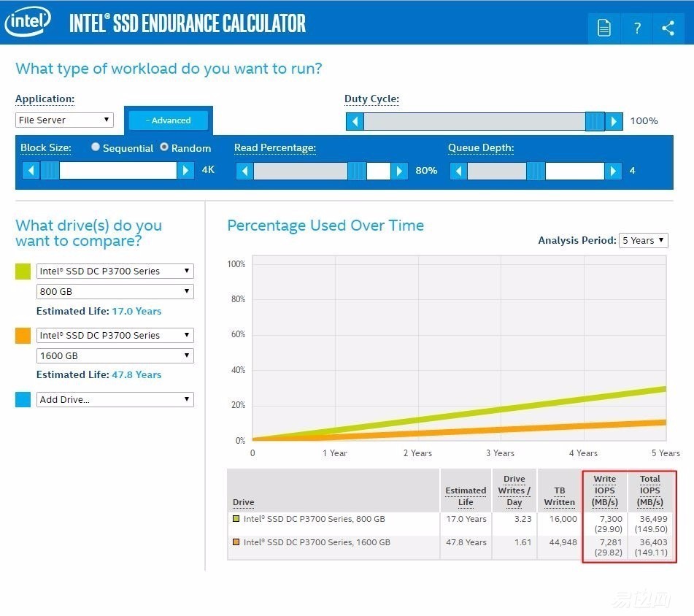Click the Read Percentage slider handle
Screen dimensions: 694x616
357,171
